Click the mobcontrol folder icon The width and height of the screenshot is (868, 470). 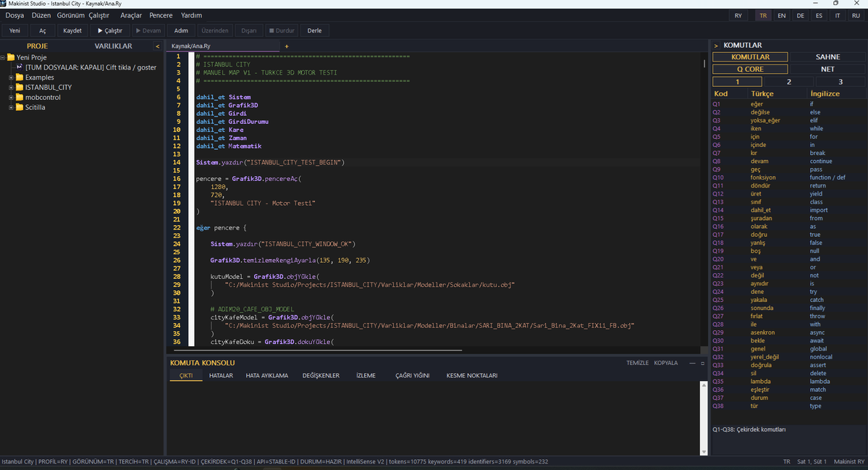click(20, 98)
